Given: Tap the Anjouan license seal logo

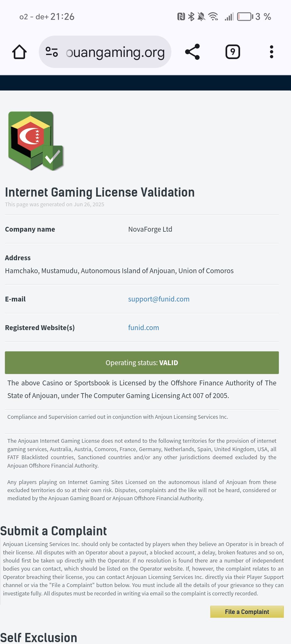Looking at the screenshot, I should (x=36, y=141).
